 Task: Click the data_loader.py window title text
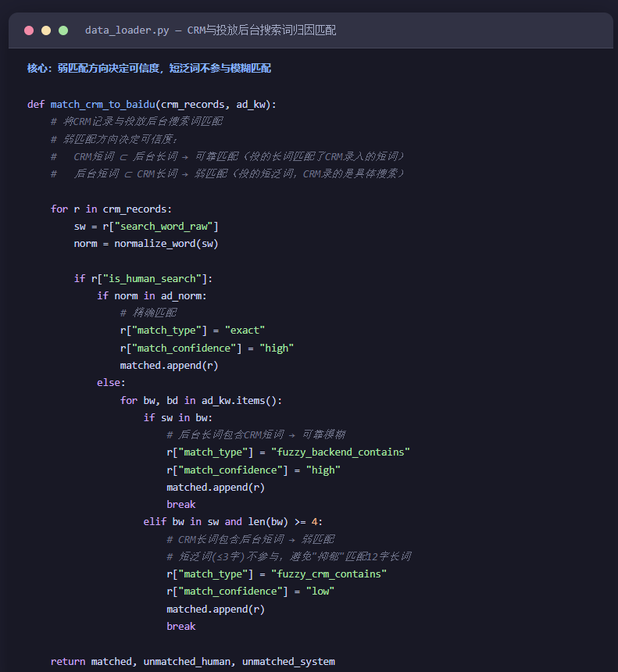(210, 30)
